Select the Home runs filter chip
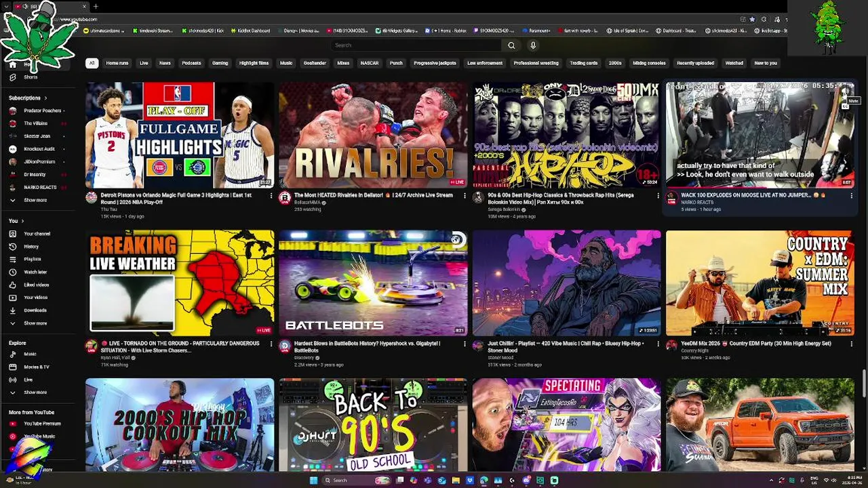Image resolution: width=868 pixels, height=488 pixels. click(117, 63)
